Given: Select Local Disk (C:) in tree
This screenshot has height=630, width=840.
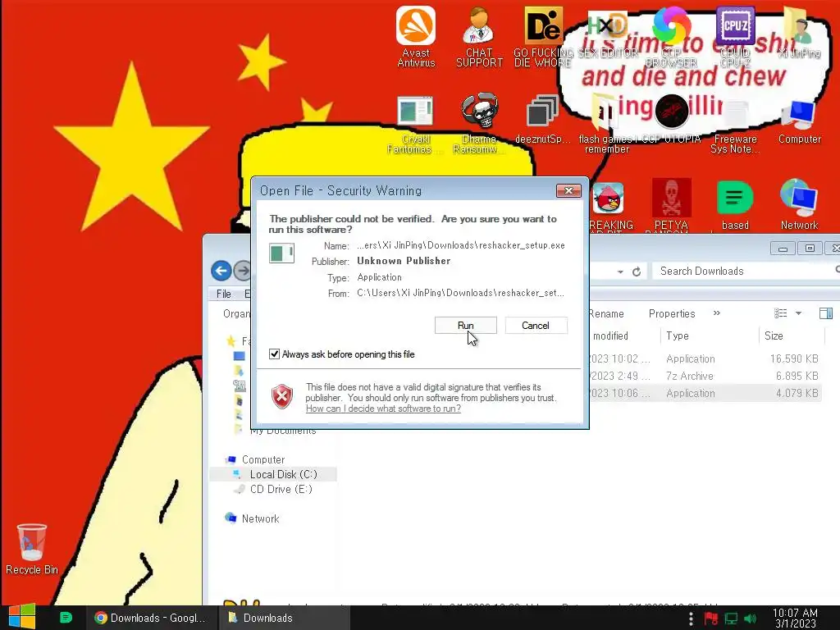Looking at the screenshot, I should coord(283,474).
